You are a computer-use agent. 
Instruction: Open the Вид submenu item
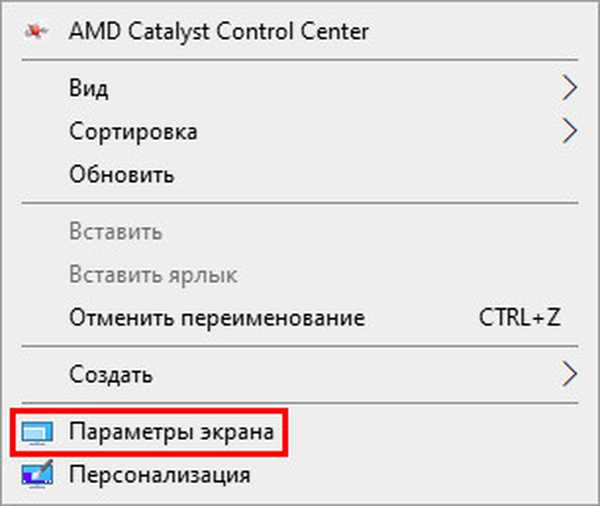[89, 88]
